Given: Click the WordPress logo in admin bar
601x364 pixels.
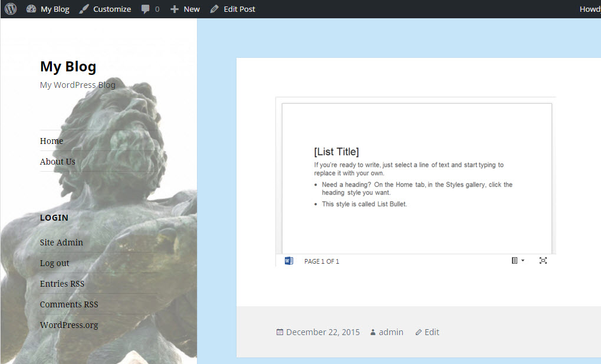Looking at the screenshot, I should pyautogui.click(x=11, y=9).
